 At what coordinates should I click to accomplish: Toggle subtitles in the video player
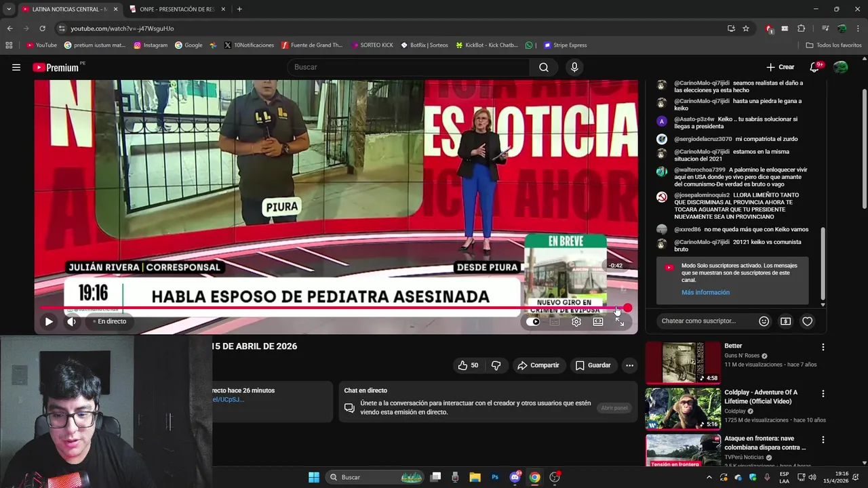pos(555,322)
